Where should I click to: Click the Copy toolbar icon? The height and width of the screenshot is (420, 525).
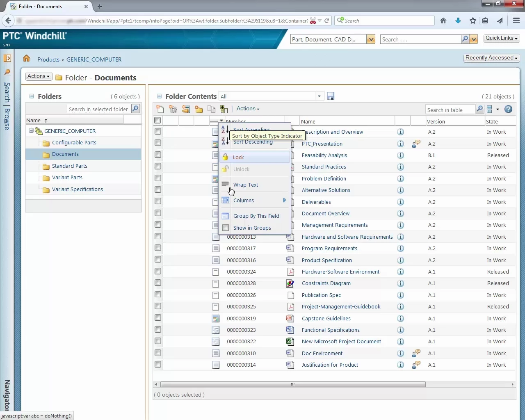211,109
